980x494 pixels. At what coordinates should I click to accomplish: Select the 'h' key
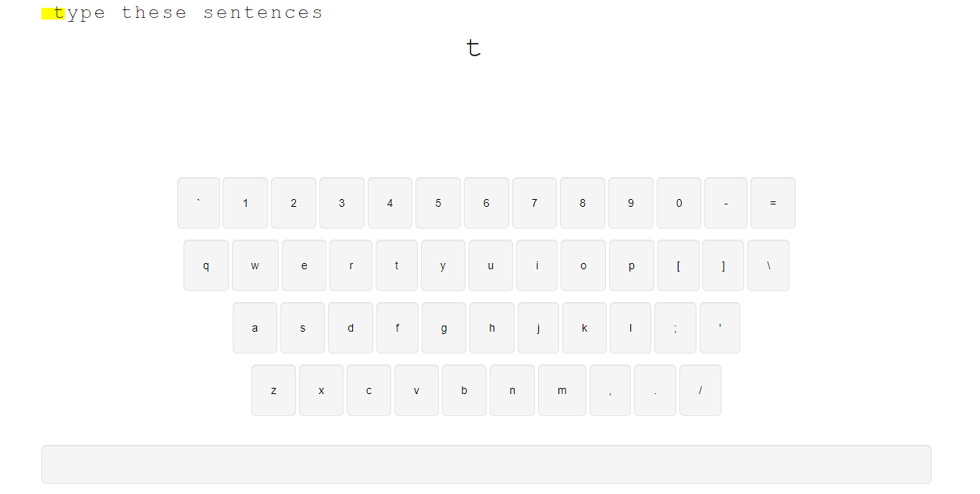(492, 328)
